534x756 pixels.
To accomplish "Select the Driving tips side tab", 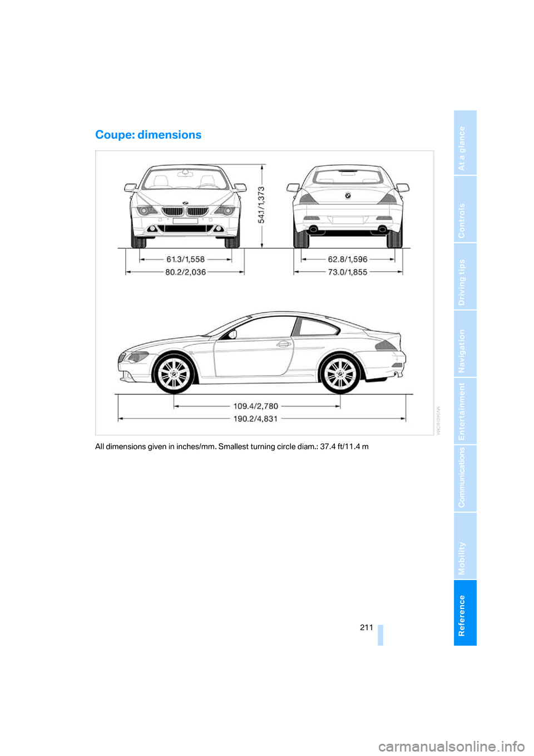I will click(465, 277).
